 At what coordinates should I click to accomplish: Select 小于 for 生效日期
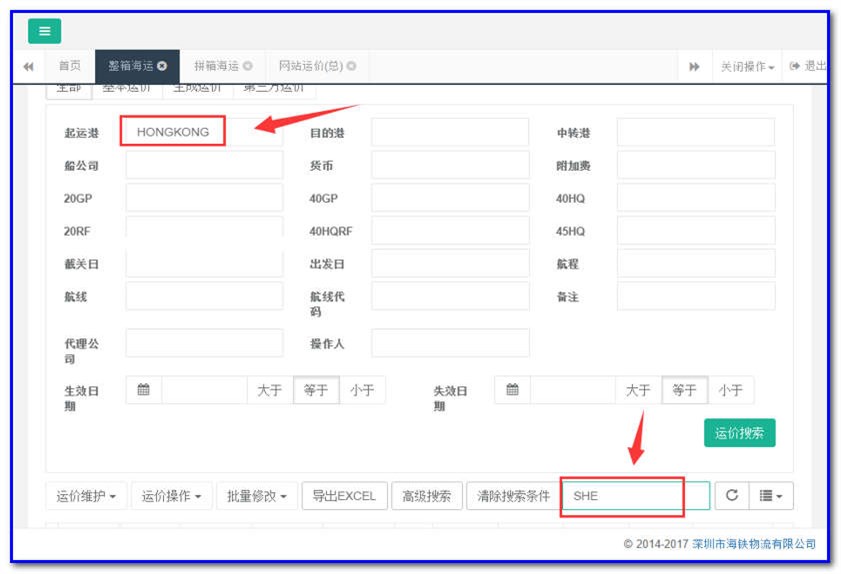click(x=362, y=390)
